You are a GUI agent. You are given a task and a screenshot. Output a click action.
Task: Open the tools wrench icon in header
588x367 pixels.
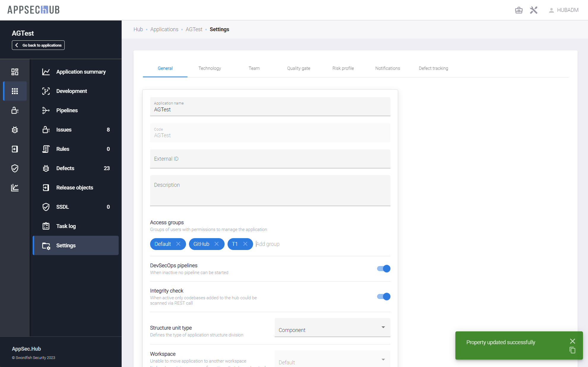tap(533, 10)
